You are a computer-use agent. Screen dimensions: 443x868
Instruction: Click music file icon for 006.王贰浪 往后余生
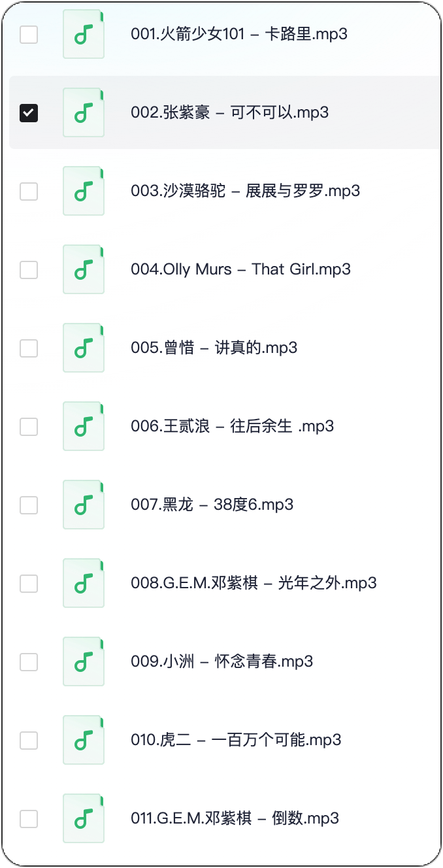tap(83, 426)
